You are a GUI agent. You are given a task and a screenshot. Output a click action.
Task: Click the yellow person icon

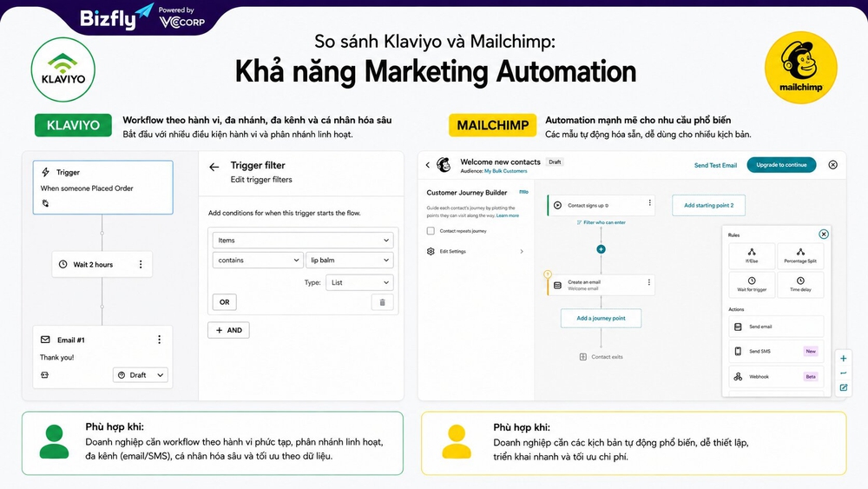tap(457, 441)
